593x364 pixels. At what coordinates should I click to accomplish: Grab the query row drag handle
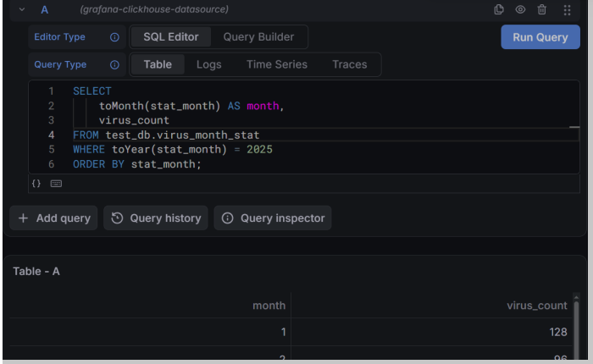tap(567, 10)
